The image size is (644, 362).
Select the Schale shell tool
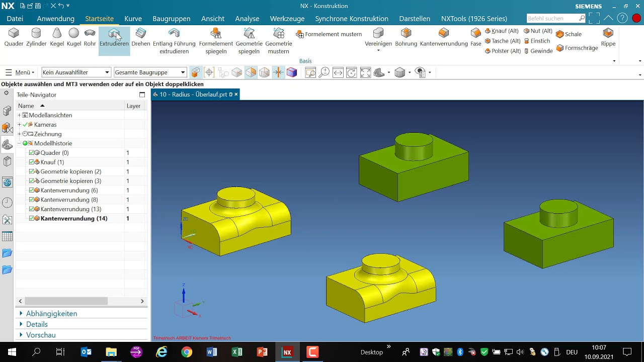click(569, 34)
